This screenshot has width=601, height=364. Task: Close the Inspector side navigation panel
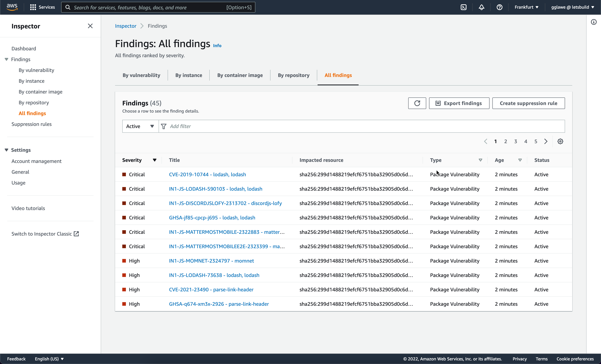pyautogui.click(x=90, y=26)
